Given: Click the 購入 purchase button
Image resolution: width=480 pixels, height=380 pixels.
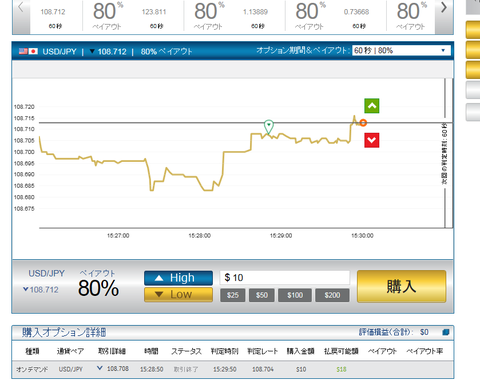Looking at the screenshot, I should [401, 286].
